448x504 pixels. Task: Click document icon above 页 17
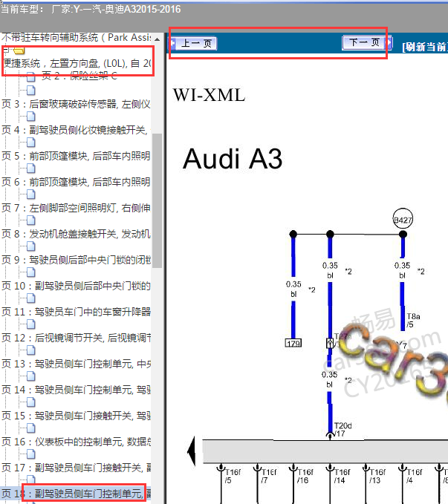click(x=31, y=454)
